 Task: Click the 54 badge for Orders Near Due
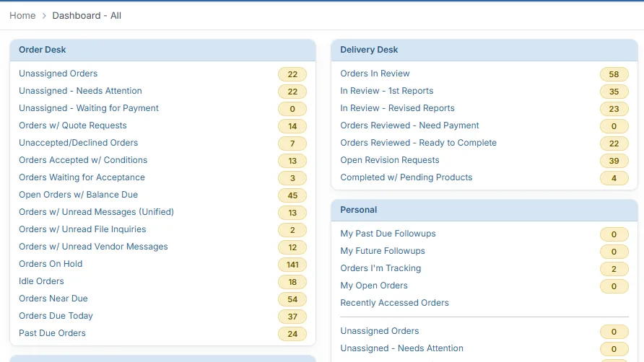pyautogui.click(x=292, y=299)
